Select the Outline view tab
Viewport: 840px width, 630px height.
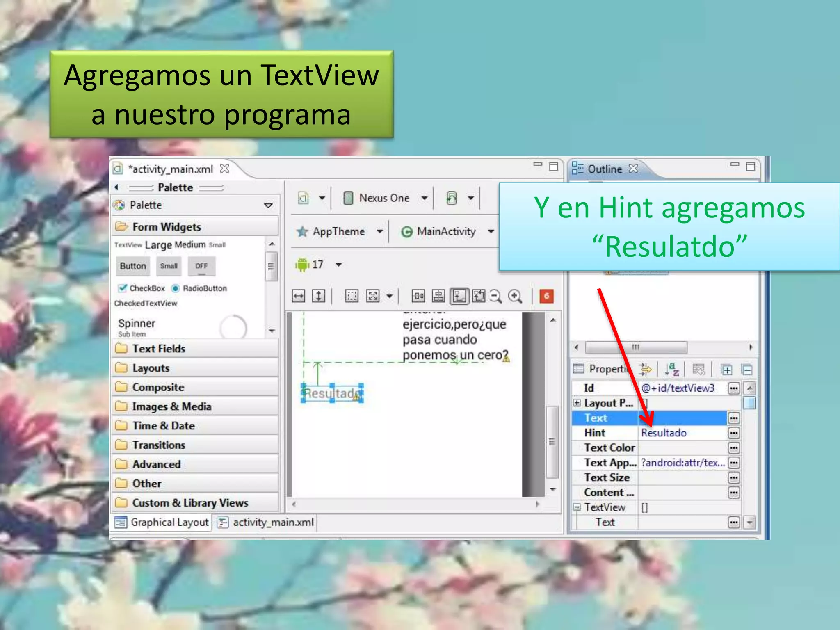(605, 169)
